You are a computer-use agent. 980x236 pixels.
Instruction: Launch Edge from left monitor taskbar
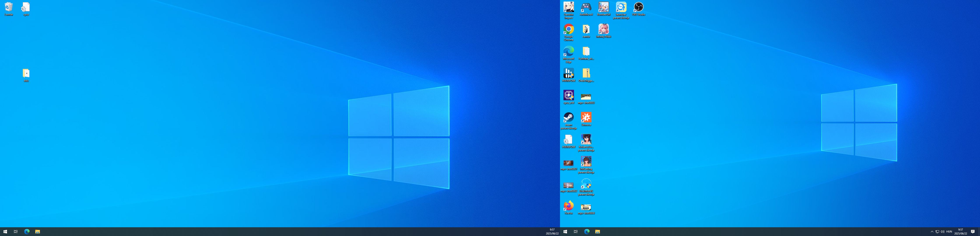pyautogui.click(x=27, y=231)
